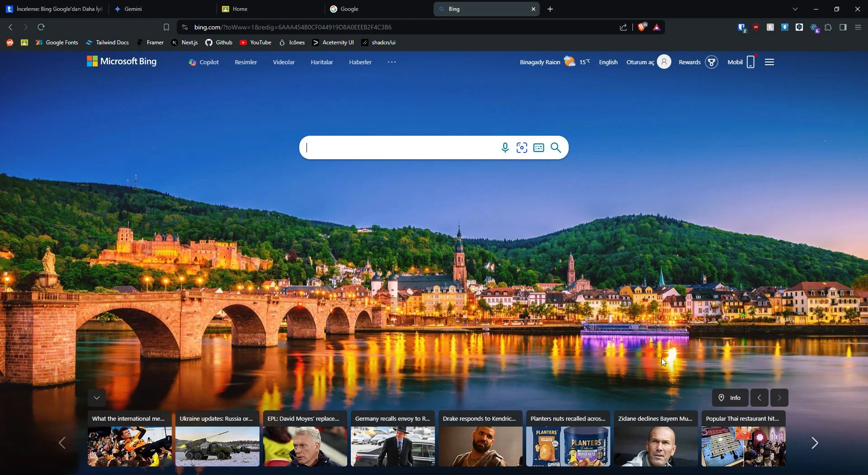Open the Reddit bookmark icon

click(10, 43)
